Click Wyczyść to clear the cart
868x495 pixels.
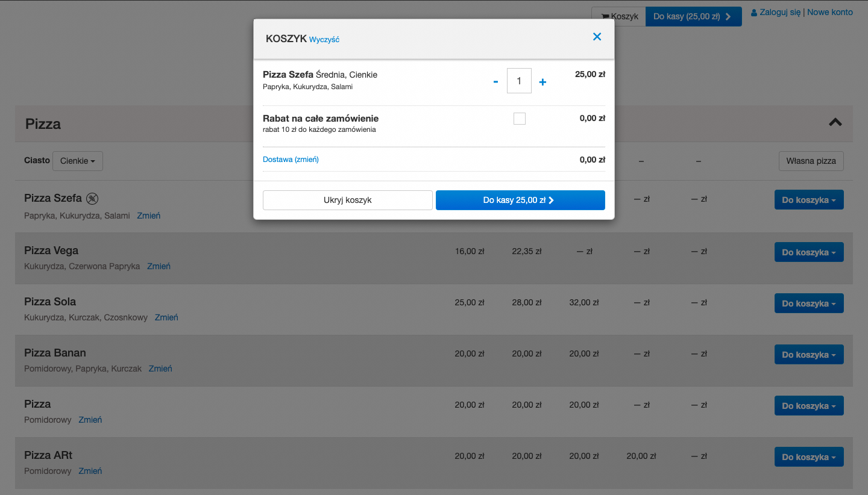[324, 40]
